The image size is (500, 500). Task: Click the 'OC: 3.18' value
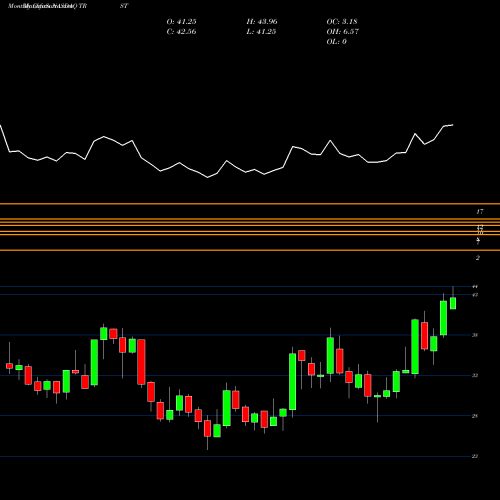tap(342, 22)
